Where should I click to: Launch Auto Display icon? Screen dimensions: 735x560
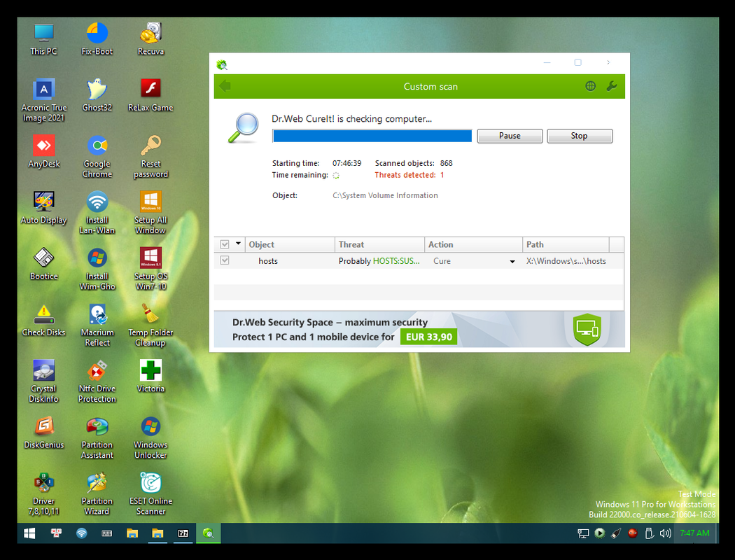(43, 209)
